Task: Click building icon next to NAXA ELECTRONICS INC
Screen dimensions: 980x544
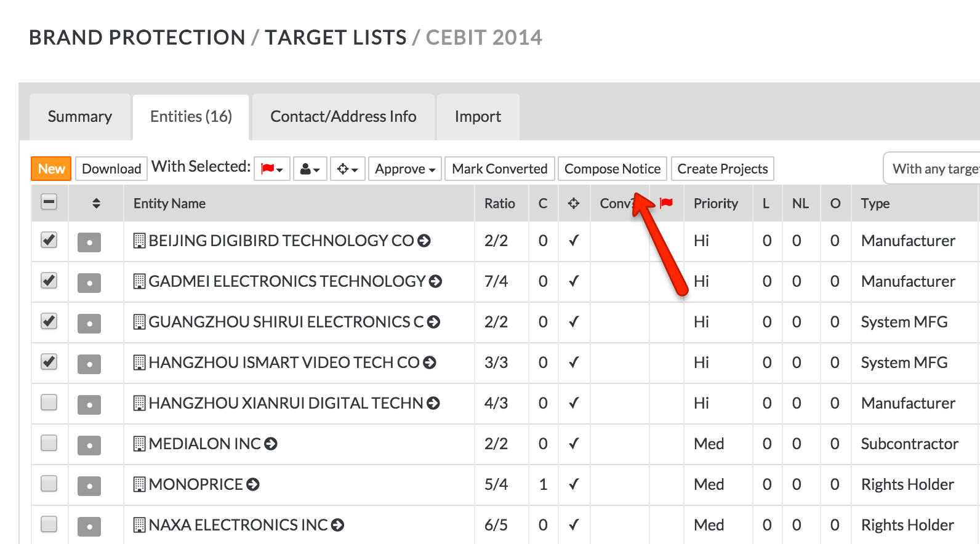Action: 140,525
